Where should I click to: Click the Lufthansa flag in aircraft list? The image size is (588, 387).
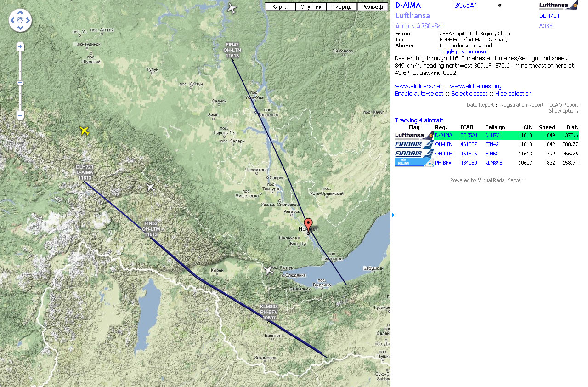tap(414, 135)
